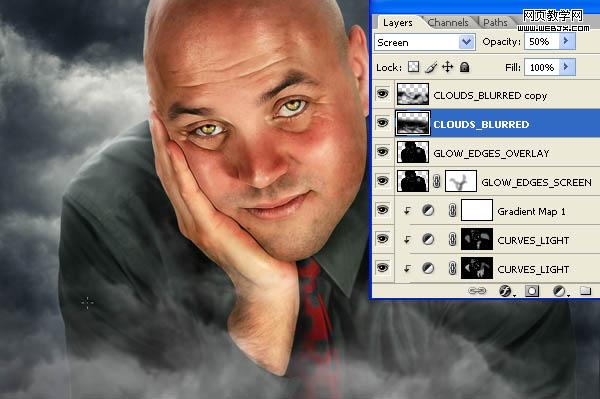Toggle Lock position icon
Viewport: 600px width, 399px height.
[447, 67]
